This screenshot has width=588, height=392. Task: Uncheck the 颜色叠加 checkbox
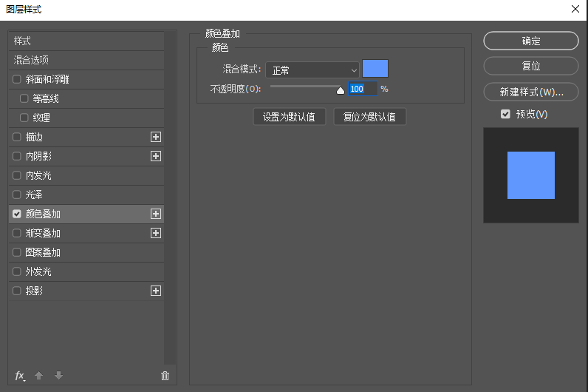(16, 214)
